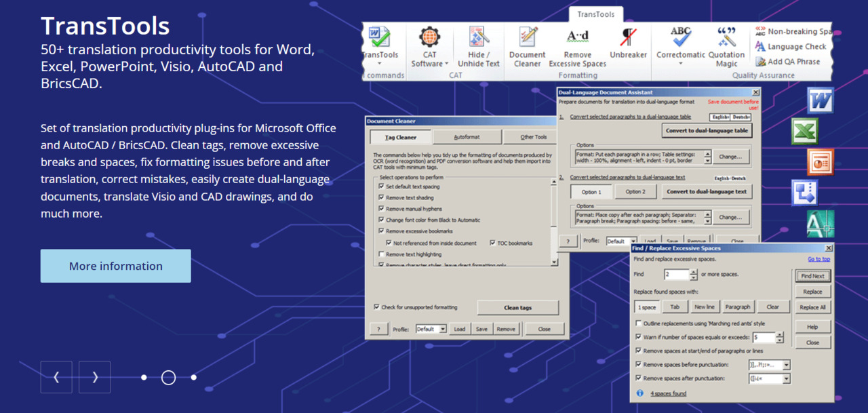Choose the Add QA Phrase command
The height and width of the screenshot is (413, 868).
tap(788, 62)
